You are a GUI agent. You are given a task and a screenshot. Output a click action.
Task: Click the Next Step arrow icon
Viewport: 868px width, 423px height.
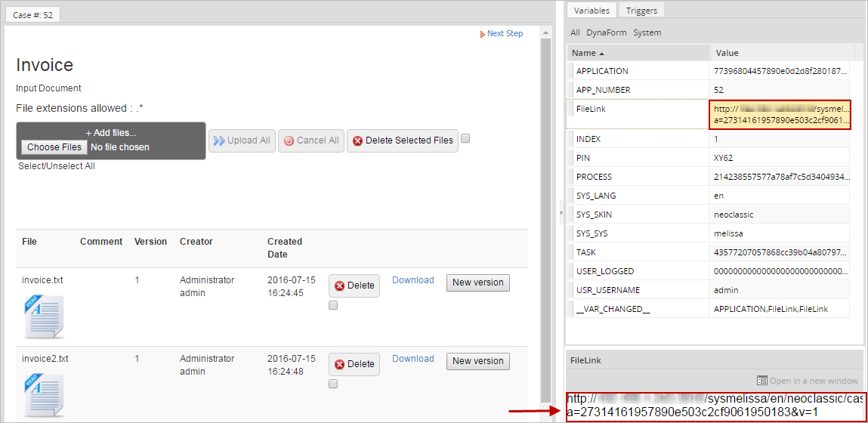(483, 34)
